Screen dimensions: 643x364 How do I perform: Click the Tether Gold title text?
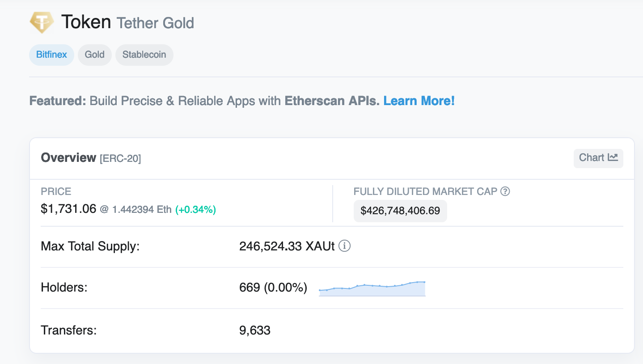click(155, 22)
